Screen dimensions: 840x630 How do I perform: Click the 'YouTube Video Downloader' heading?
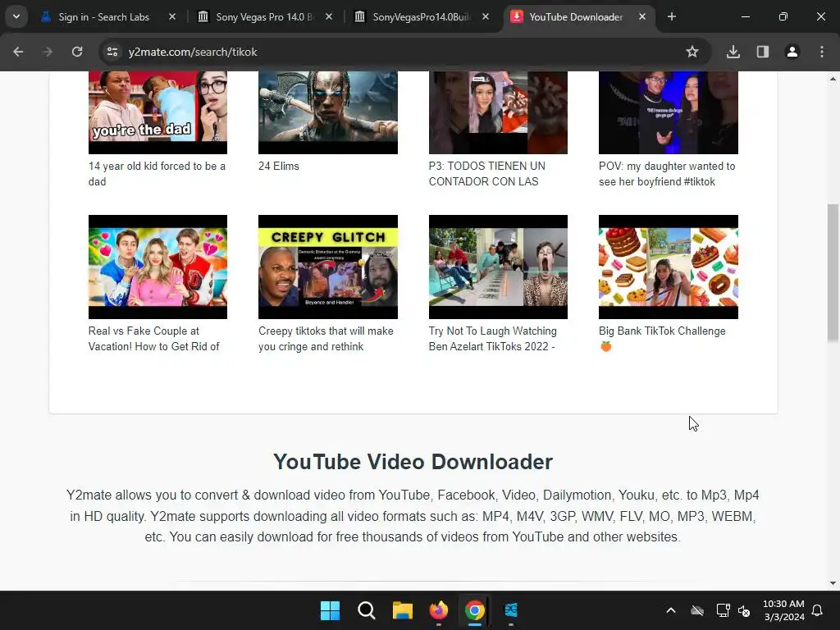(413, 462)
